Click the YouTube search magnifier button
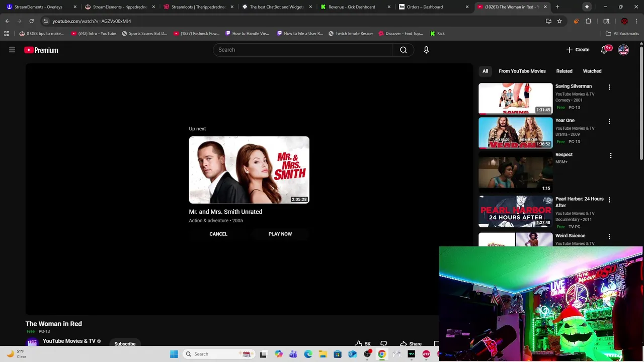Screen dimensions: 644x362 pos(404,50)
